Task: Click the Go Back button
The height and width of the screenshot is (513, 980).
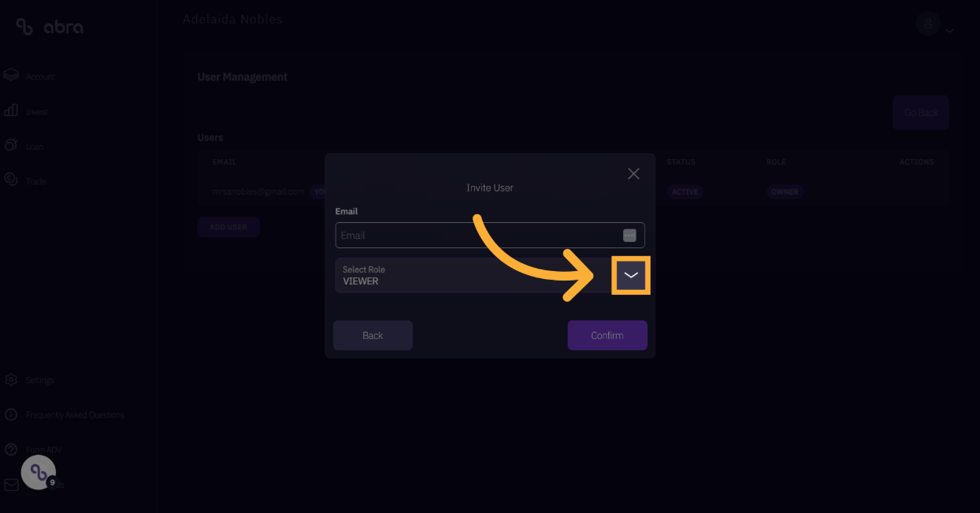Action: 921,113
